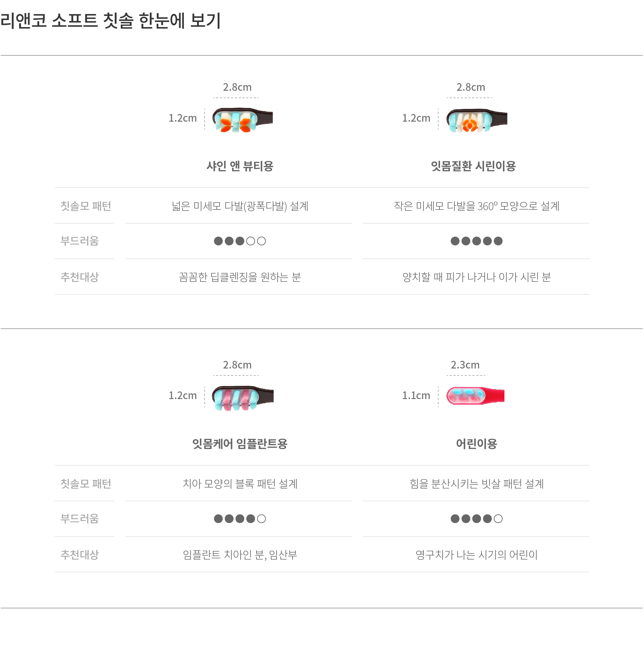Click the softness rating dots for 잇몸케어 임플란트용
644x658 pixels.
[x=240, y=519]
